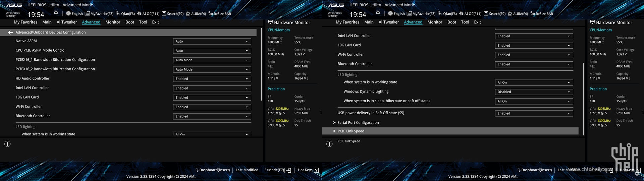
Task: Open PCIEX16_2 Bandwidth Bifurcation dropdown
Action: click(212, 69)
